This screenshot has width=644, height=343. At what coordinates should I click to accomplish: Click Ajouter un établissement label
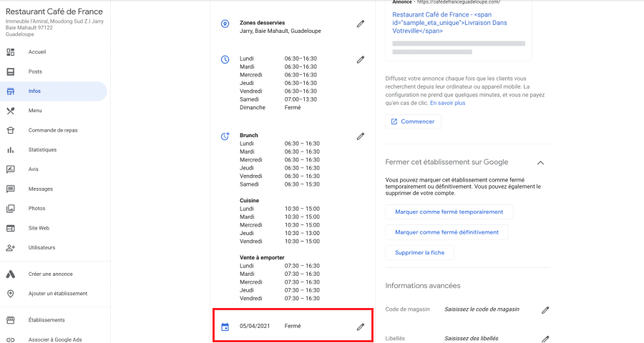click(58, 294)
